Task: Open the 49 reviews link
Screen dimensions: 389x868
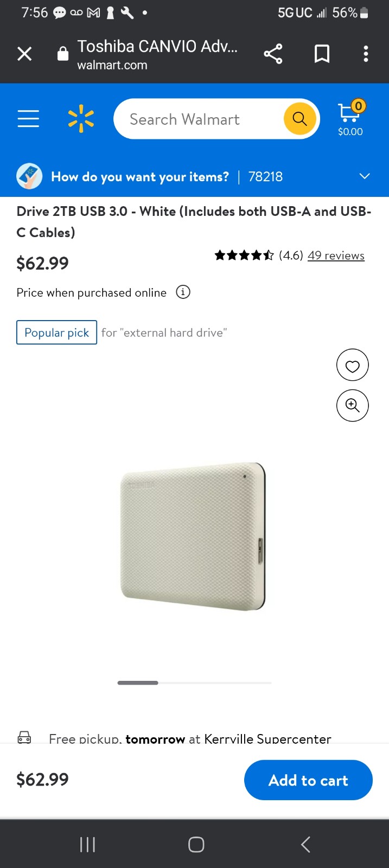Action: coord(336,256)
